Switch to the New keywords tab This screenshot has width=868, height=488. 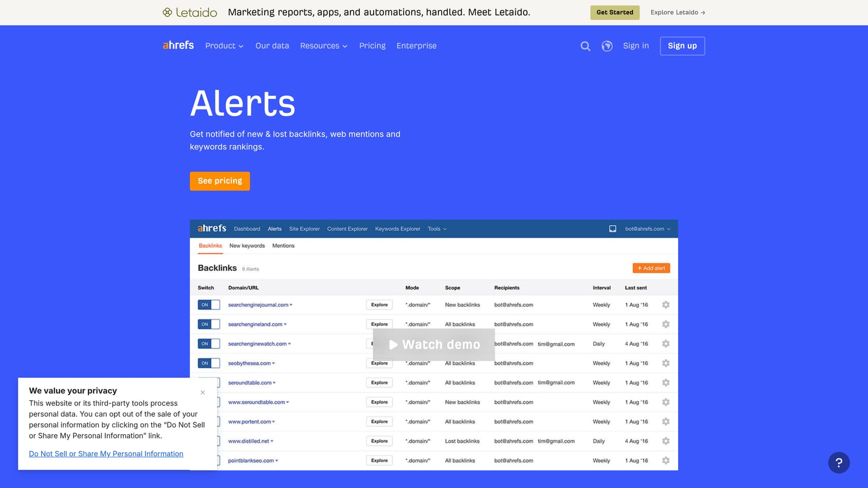[247, 246]
